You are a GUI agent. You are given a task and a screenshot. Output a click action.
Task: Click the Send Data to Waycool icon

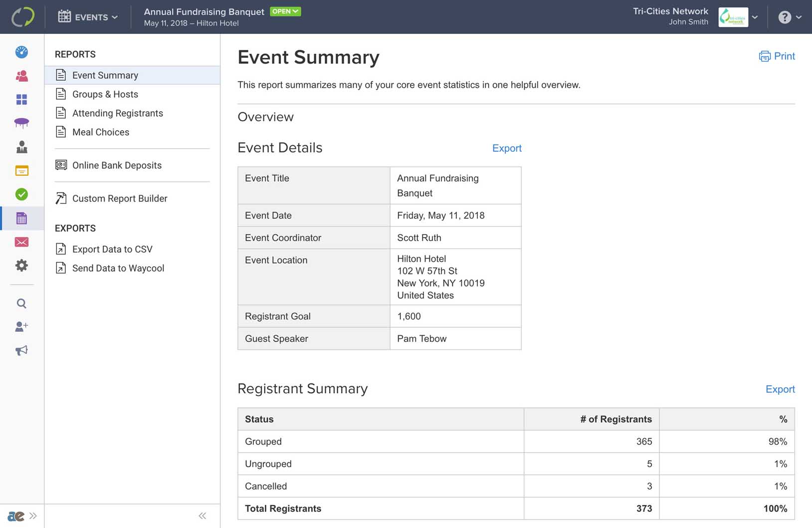click(61, 267)
